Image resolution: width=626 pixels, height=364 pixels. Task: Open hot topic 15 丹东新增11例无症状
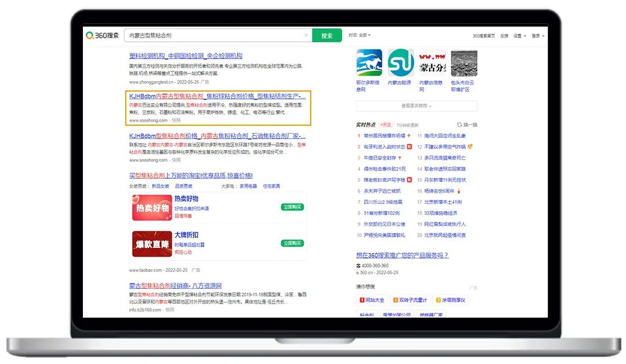click(x=445, y=180)
